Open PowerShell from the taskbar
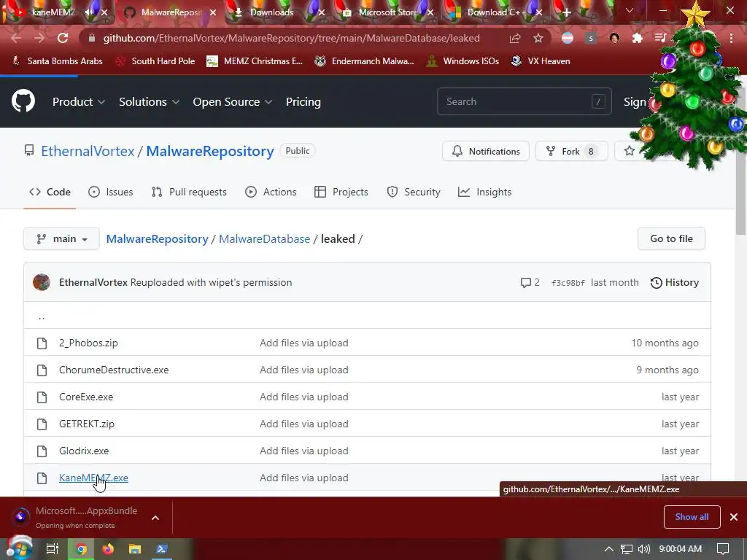This screenshot has width=747, height=560. click(x=162, y=549)
